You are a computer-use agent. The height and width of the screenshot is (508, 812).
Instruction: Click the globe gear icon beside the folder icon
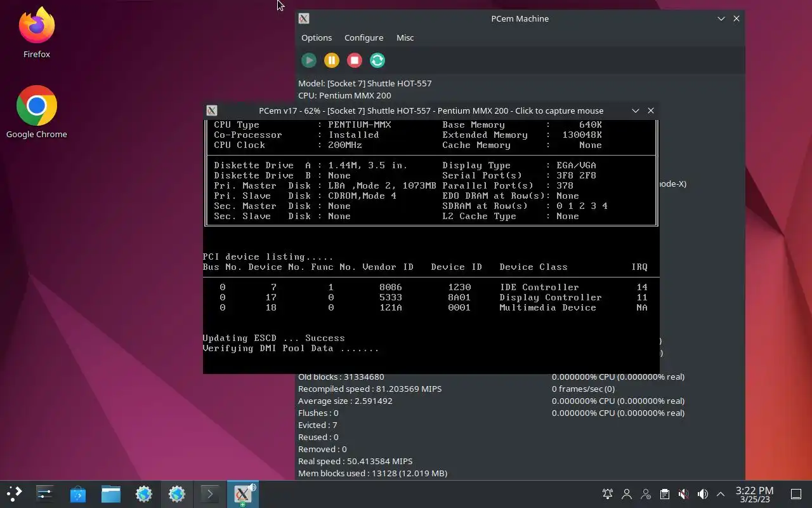pyautogui.click(x=144, y=493)
